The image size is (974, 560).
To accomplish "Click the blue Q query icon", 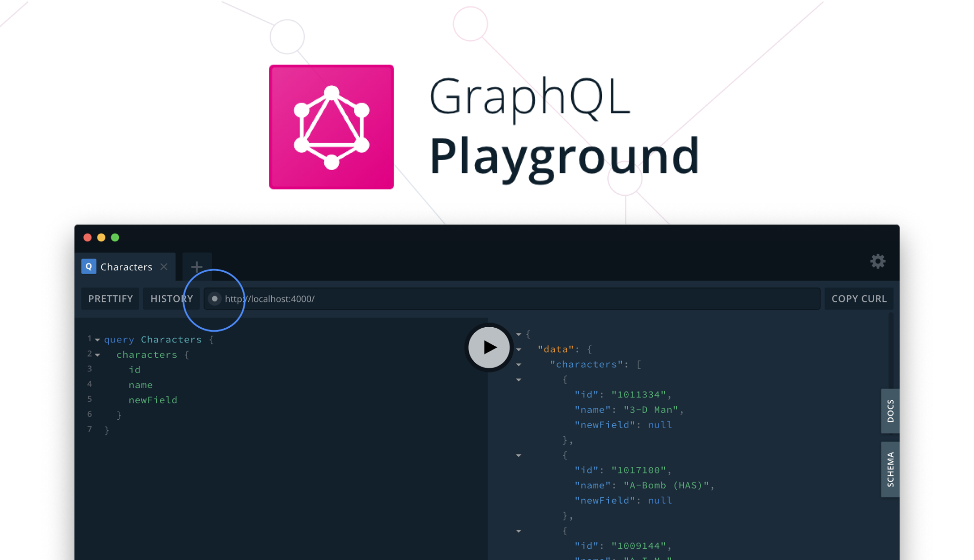I will pos(89,267).
